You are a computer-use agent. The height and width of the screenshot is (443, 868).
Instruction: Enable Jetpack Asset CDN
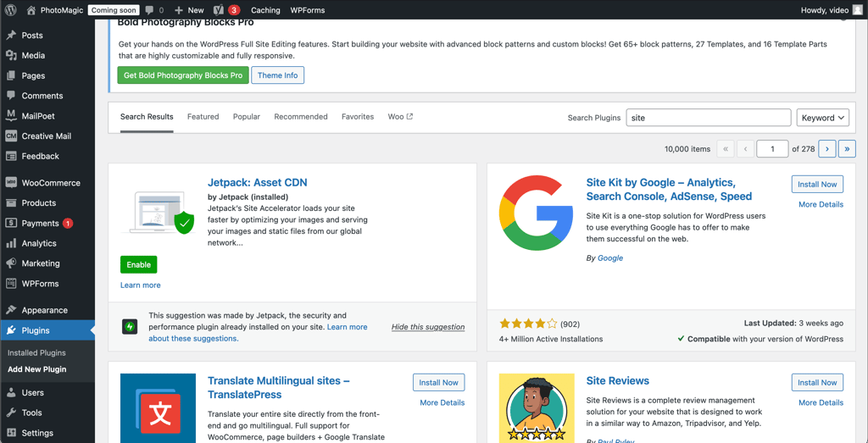click(138, 264)
